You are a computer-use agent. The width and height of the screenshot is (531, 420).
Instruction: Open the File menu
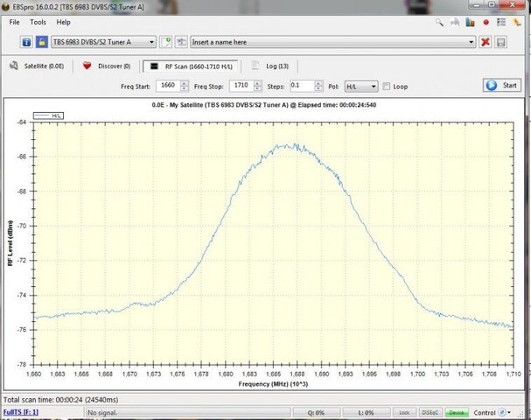pos(14,23)
